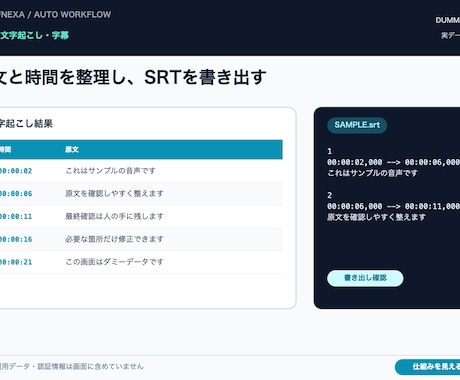The image size is (460, 380).
Task: Click the page heading about SRTを書き出す
Action: (133, 77)
